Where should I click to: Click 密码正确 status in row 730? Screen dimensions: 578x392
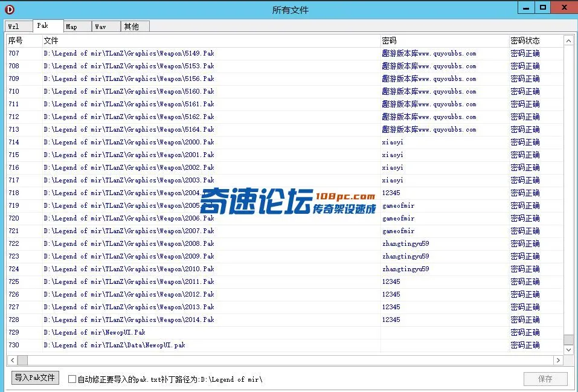(525, 345)
